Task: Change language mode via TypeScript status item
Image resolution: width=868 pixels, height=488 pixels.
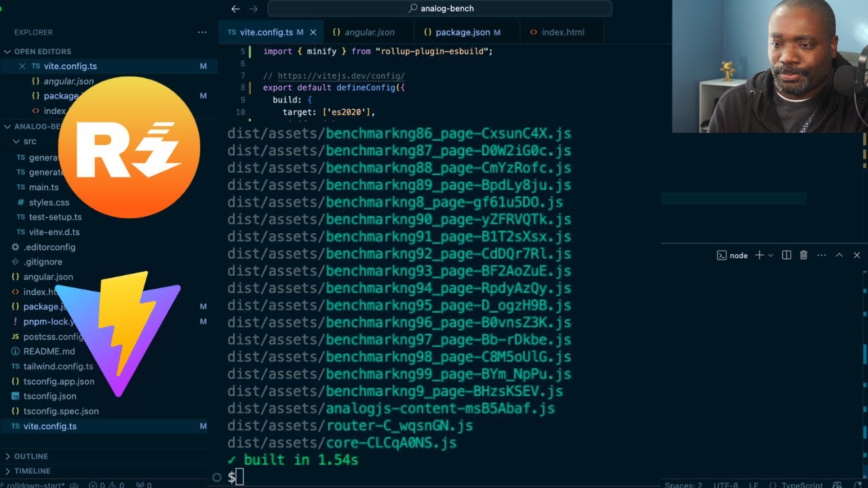Action: [x=803, y=485]
